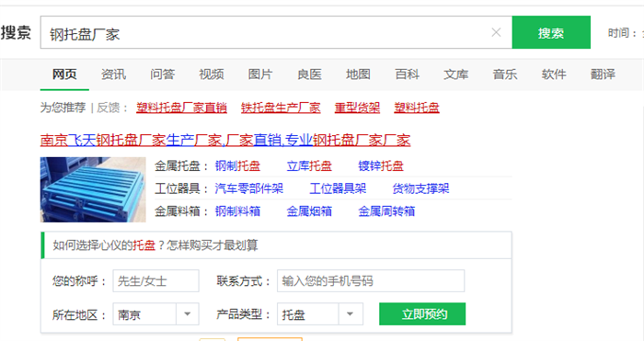
Task: Open the 镀锌托盘 link
Action: [x=381, y=165]
